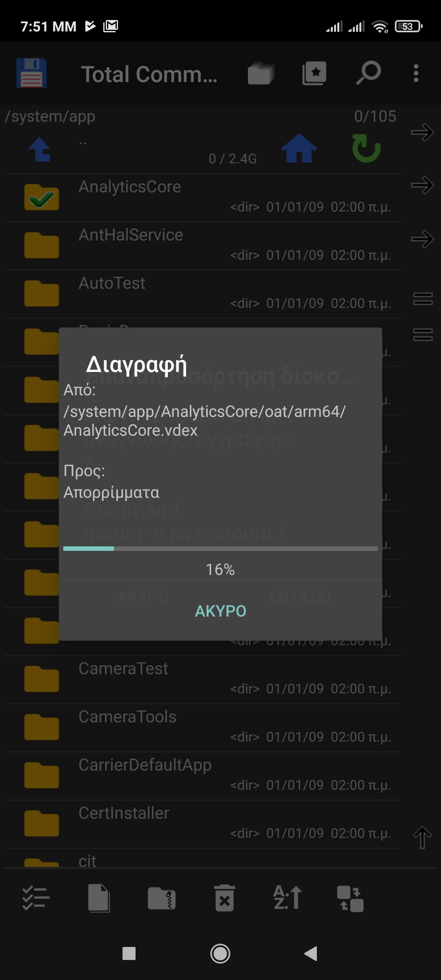Open the bookmarks star icon

tap(314, 73)
